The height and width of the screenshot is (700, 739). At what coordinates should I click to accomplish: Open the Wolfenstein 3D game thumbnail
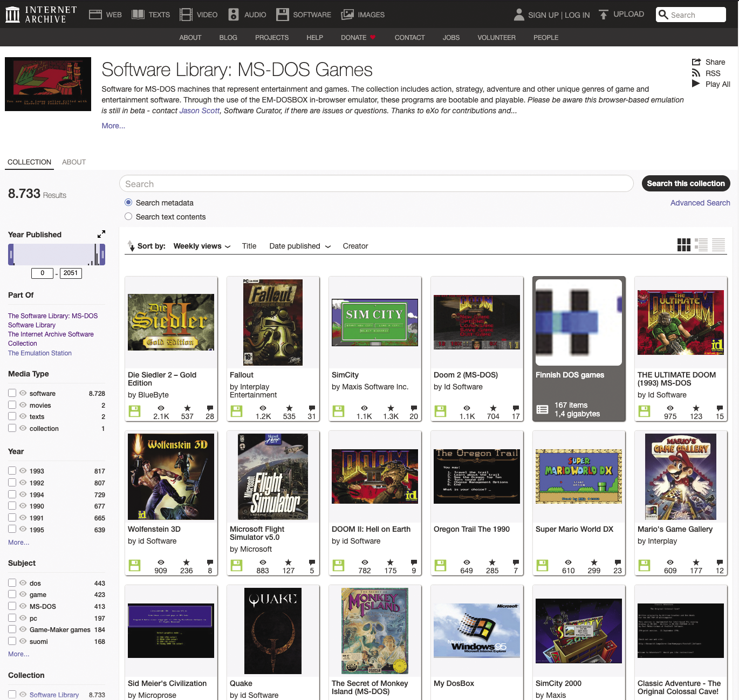[x=170, y=476]
